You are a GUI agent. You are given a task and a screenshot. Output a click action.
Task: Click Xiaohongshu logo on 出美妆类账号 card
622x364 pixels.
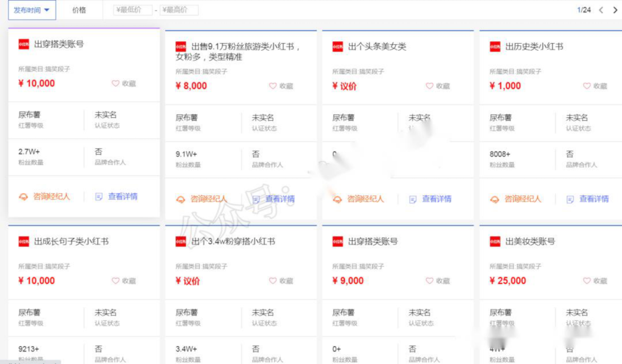495,241
